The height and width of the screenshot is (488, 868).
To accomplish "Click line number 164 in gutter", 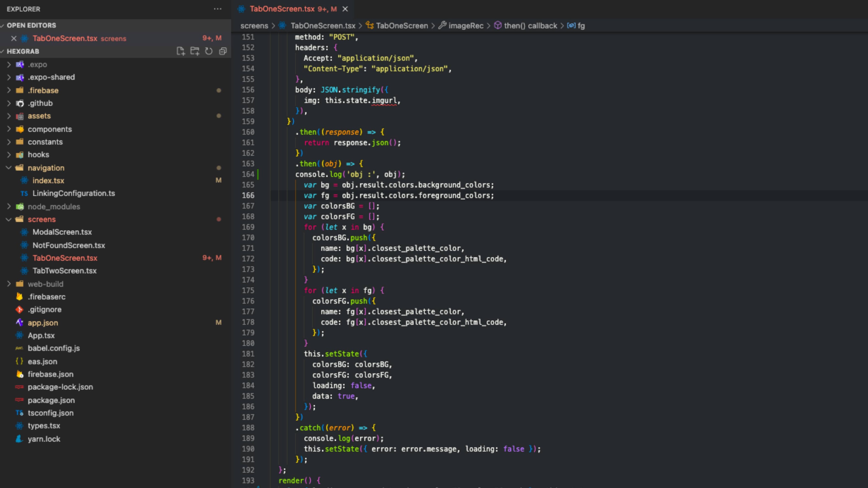I will pyautogui.click(x=248, y=174).
